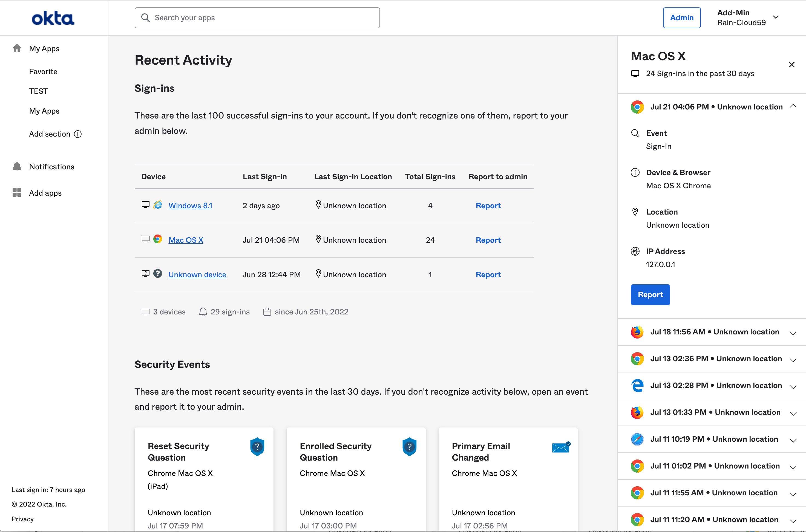Screen dimensions: 806x532
Task: Click the Edge browser icon for Jul 13 02:28 PM
Action: point(637,386)
